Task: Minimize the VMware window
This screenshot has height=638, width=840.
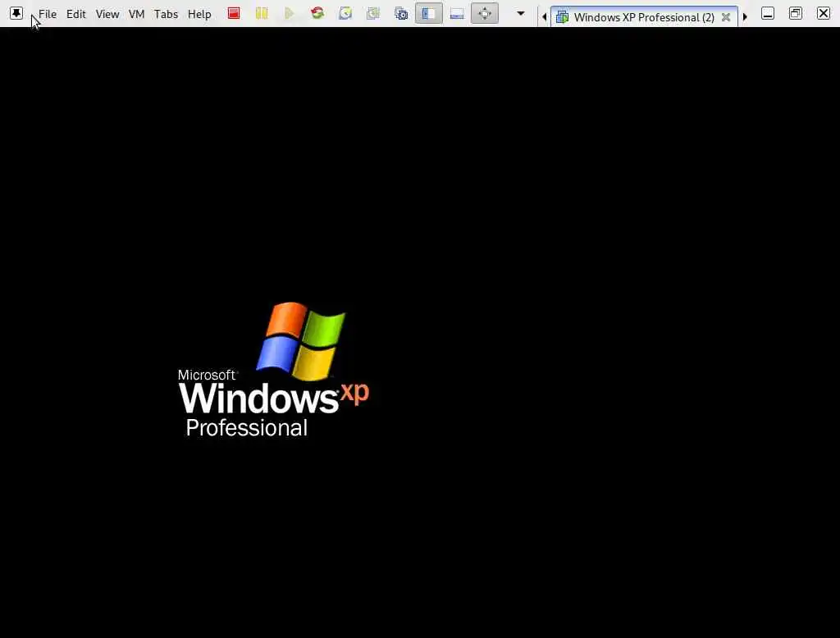Action: coord(768,13)
